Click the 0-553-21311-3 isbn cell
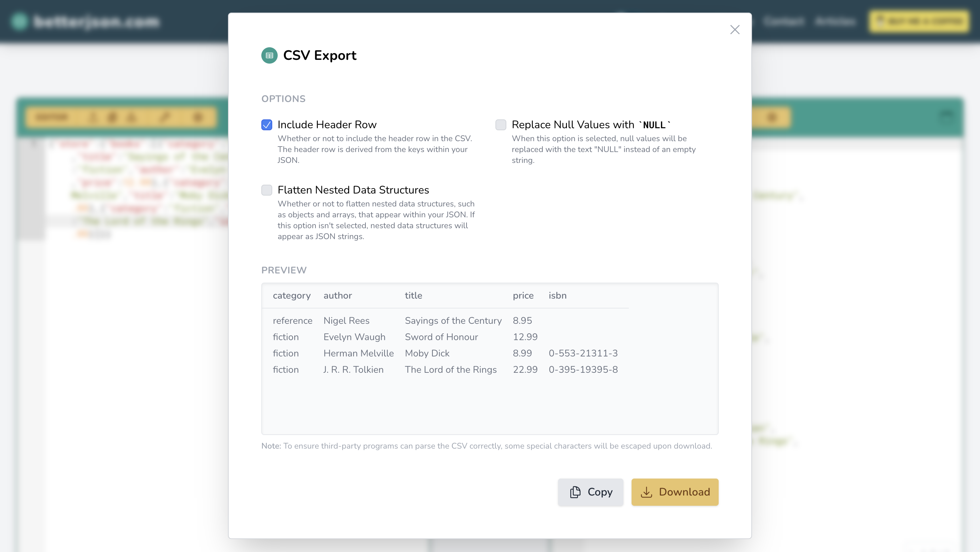 [583, 353]
